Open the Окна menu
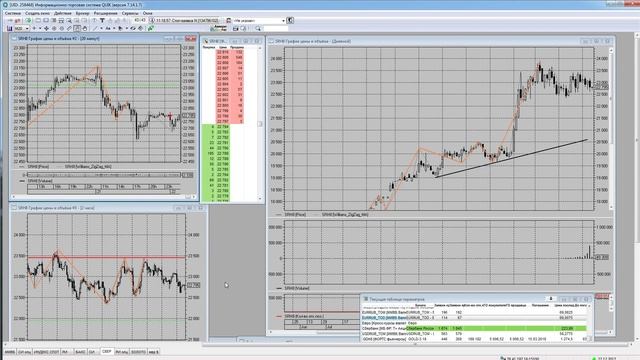Screen dimensions: 640x360 147,13
